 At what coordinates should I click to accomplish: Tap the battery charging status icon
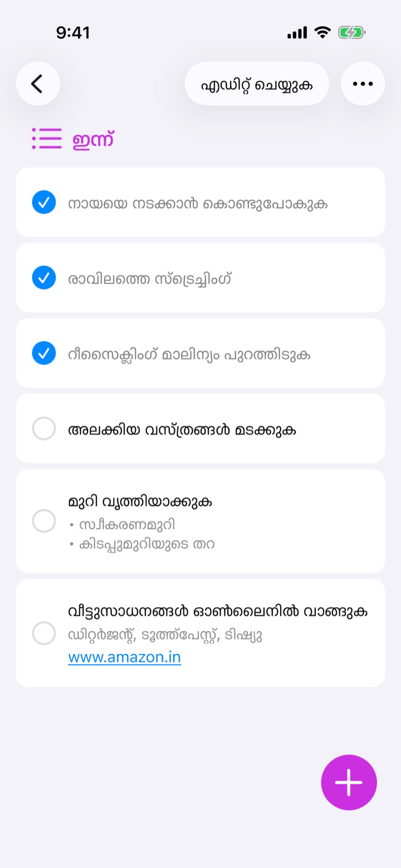tap(351, 33)
